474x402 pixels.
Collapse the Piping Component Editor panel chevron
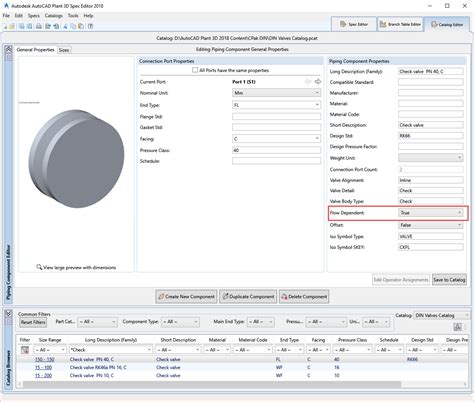[x=9, y=49]
